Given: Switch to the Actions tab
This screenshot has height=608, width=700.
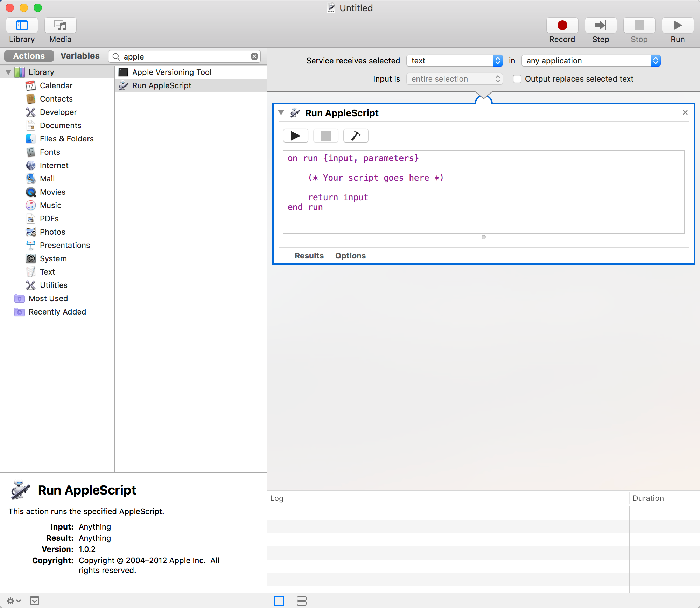Looking at the screenshot, I should 29,56.
